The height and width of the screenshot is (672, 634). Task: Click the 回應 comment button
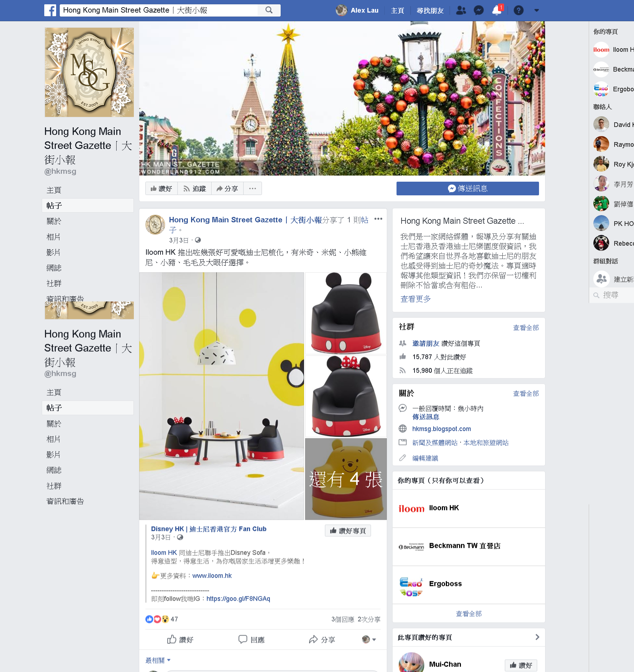[x=252, y=640]
